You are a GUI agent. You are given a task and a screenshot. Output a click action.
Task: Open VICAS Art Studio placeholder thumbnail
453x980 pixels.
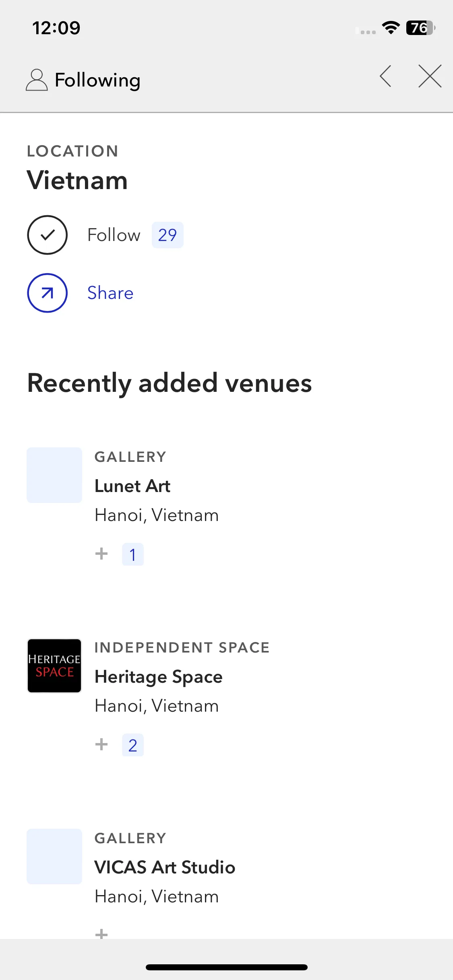pyautogui.click(x=54, y=856)
